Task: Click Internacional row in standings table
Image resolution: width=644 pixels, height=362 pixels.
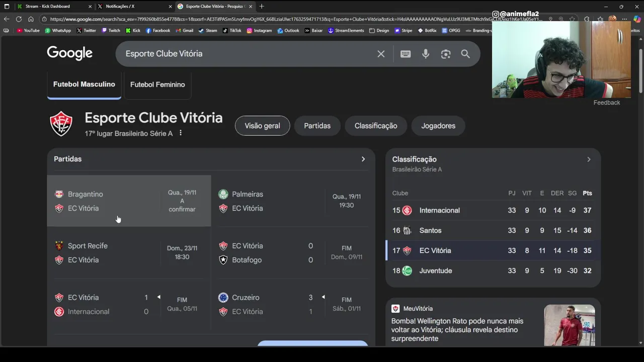Action: 493,210
